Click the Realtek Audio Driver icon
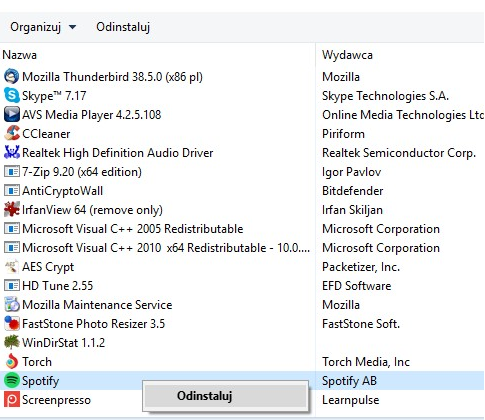485x420 pixels. coord(11,153)
